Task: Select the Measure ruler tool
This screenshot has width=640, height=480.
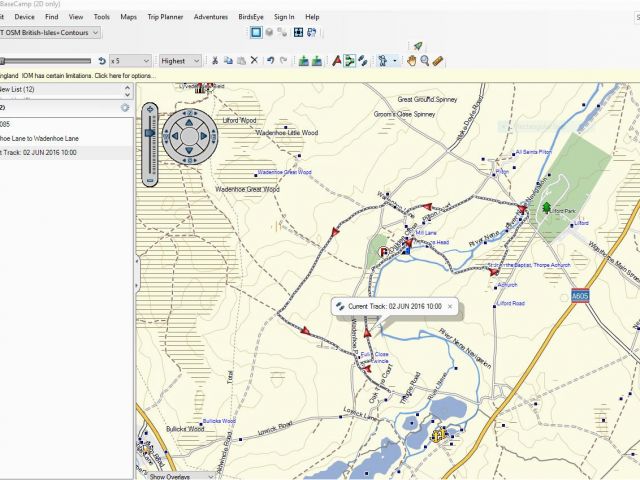Action: (438, 61)
